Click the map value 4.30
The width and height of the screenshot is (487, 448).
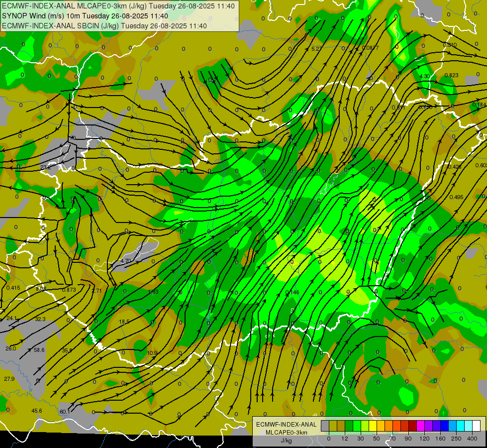[x=425, y=76]
